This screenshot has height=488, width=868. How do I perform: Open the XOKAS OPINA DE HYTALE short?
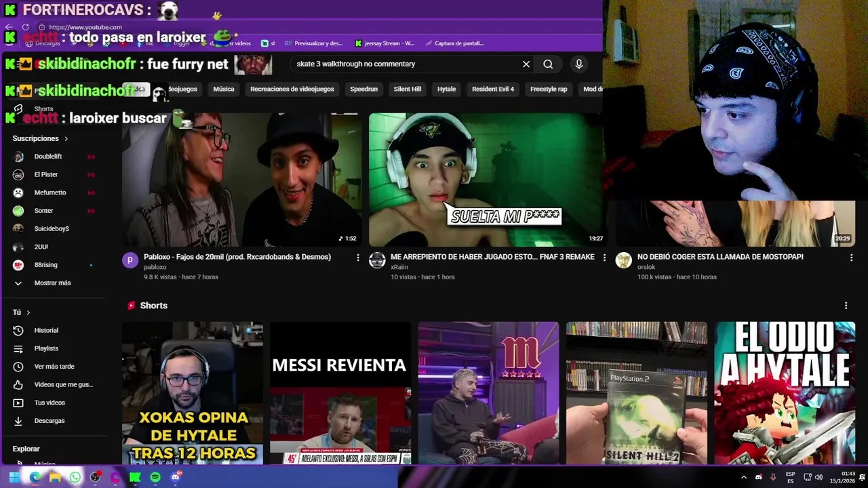(x=193, y=393)
